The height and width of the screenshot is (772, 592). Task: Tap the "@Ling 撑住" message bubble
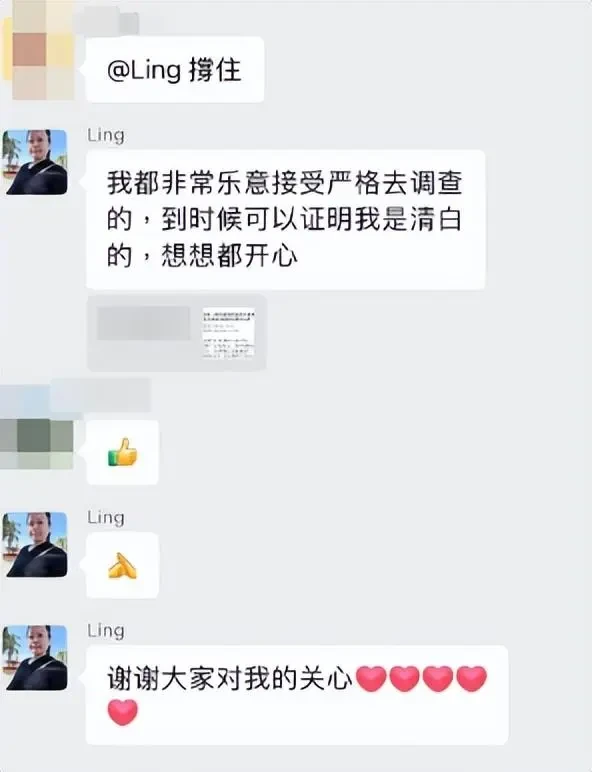click(x=175, y=69)
